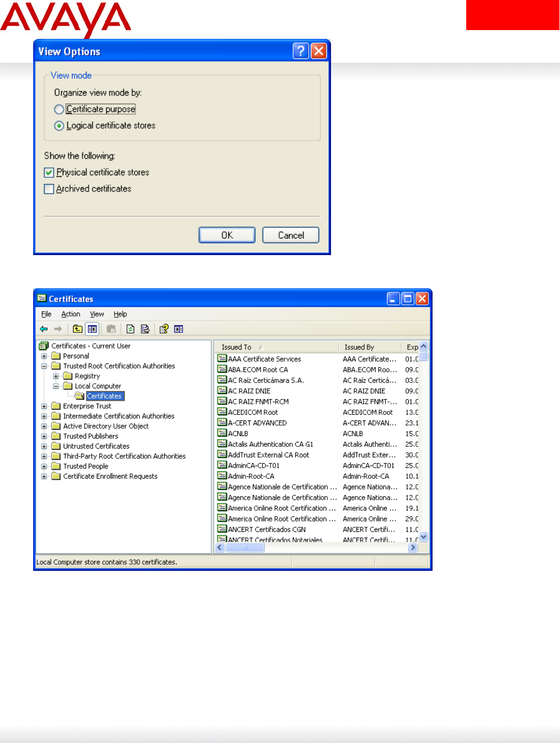
Task: Click the Export List toolbar icon
Action: [x=145, y=329]
